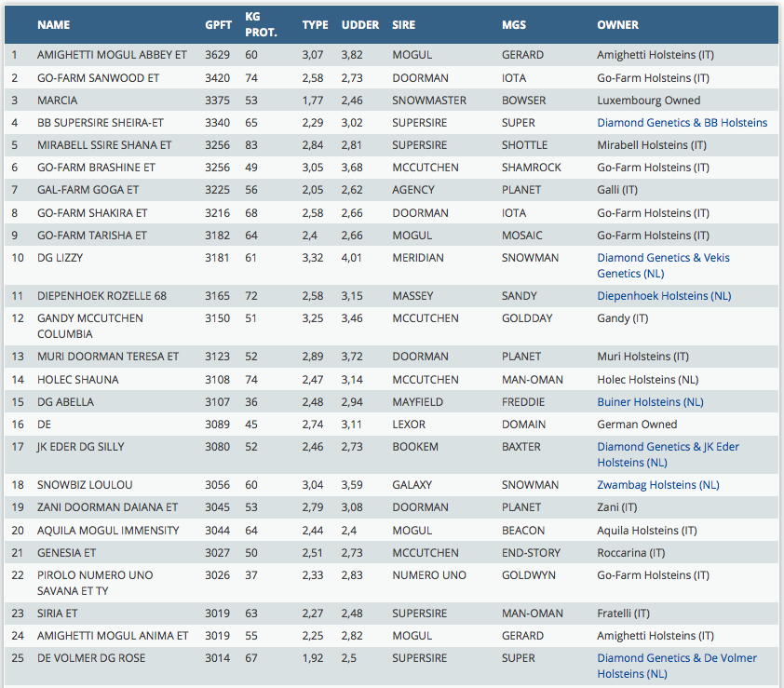Open Diamond Genetics & Vekis Genetics owner link
784x688 pixels.
pos(663,258)
